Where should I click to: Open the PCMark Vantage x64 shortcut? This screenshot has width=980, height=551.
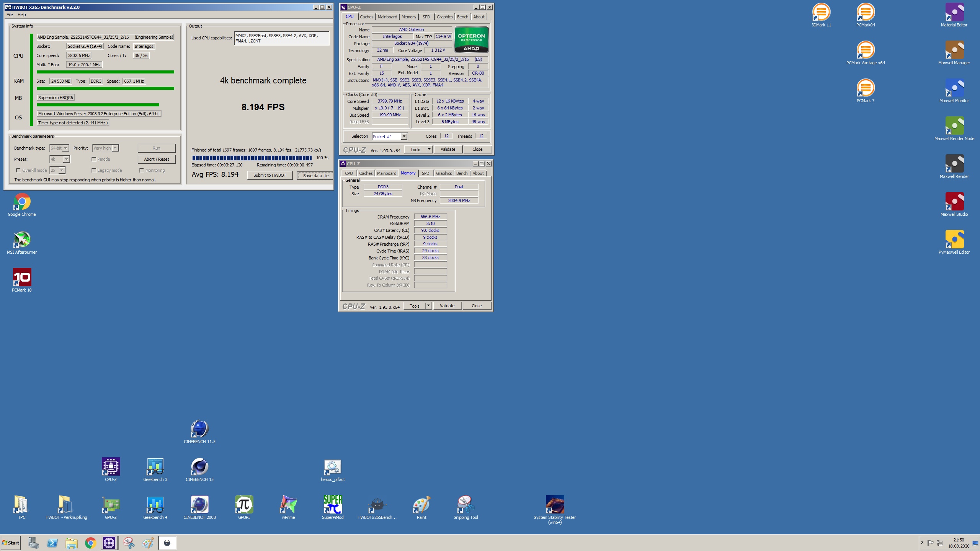[865, 53]
